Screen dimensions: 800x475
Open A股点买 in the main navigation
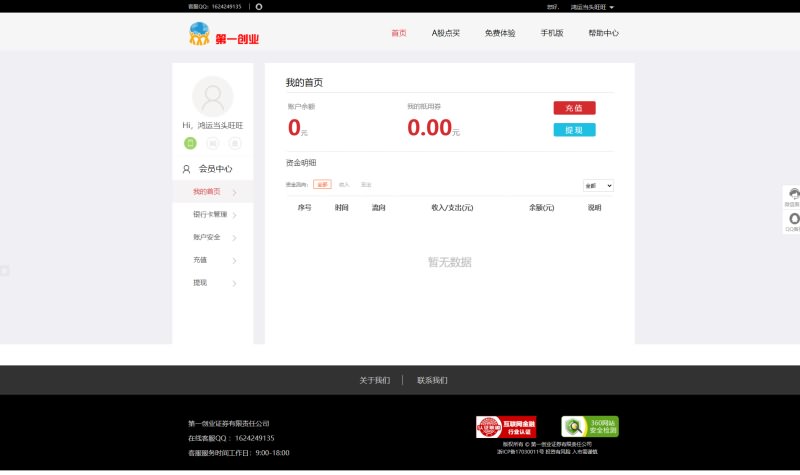click(x=445, y=33)
